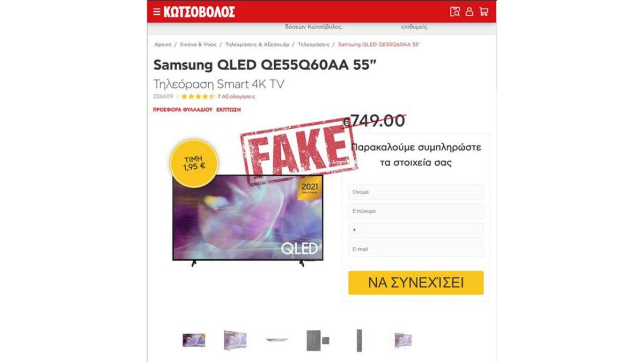Select the remote control thumbnail
The image size is (644, 362).
[x=359, y=341]
